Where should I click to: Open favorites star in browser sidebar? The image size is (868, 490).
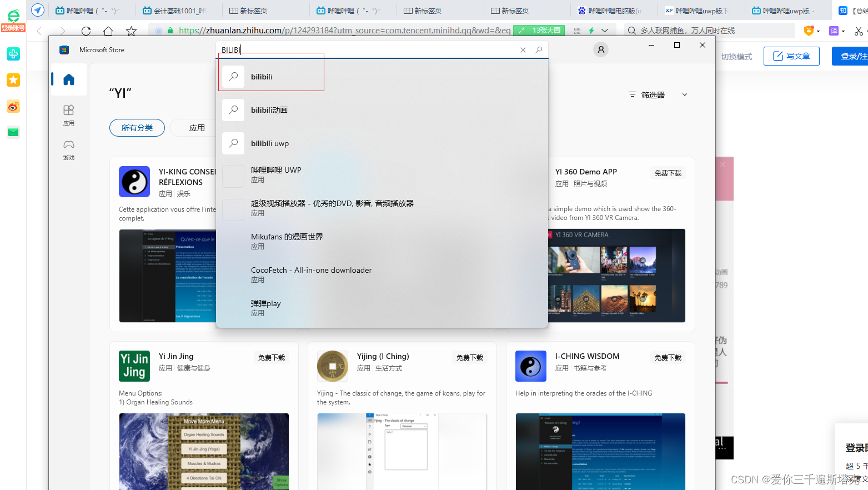13,80
